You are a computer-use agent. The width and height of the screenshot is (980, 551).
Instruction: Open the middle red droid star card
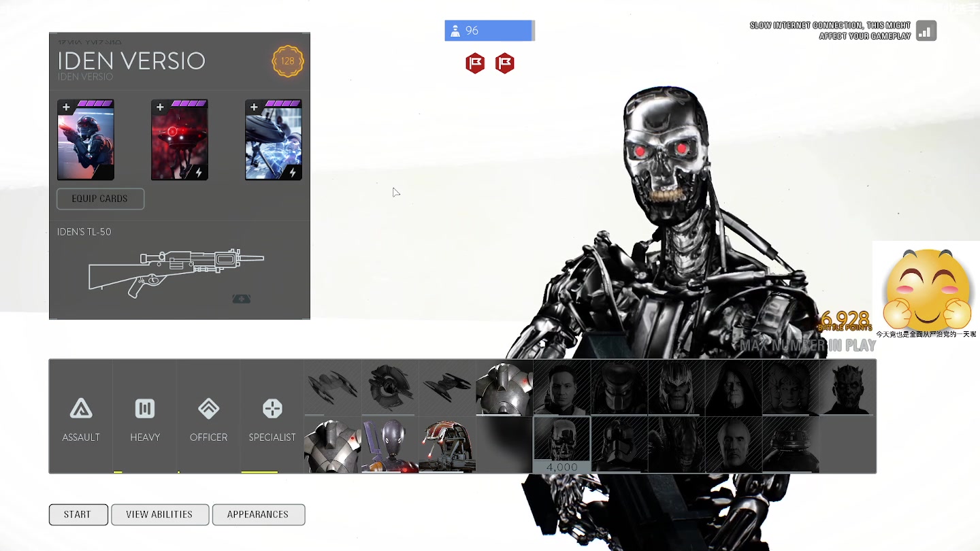tap(180, 140)
